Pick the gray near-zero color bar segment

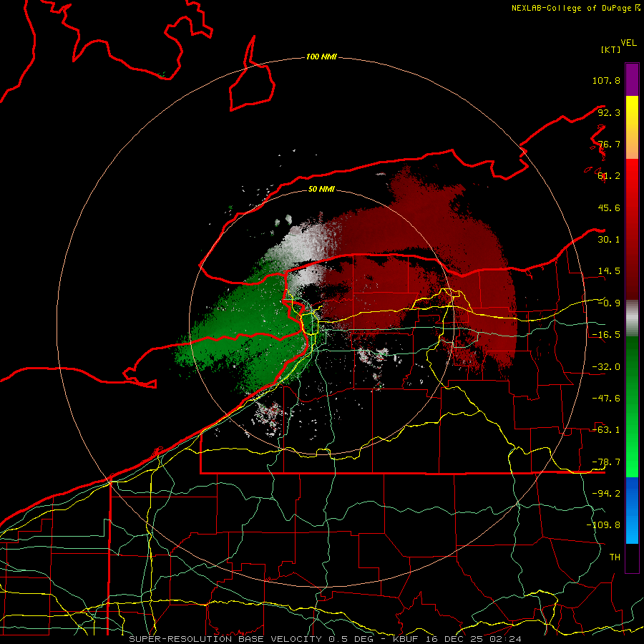(x=632, y=318)
